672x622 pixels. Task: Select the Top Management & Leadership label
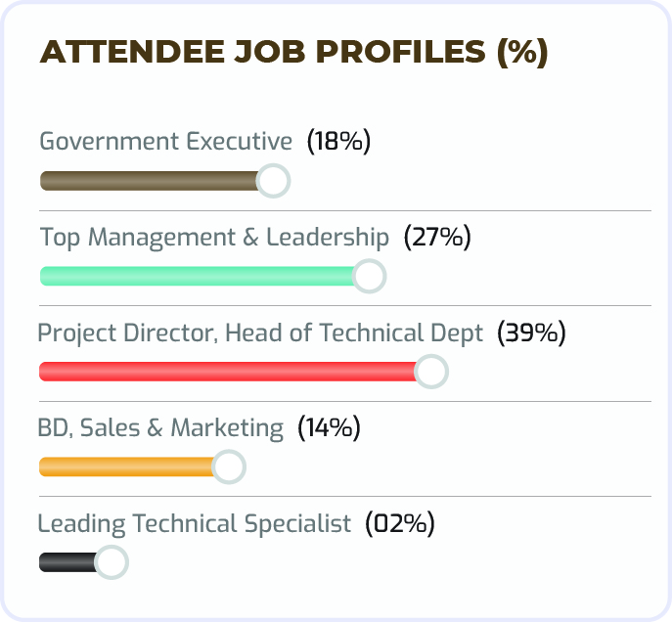pos(214,237)
